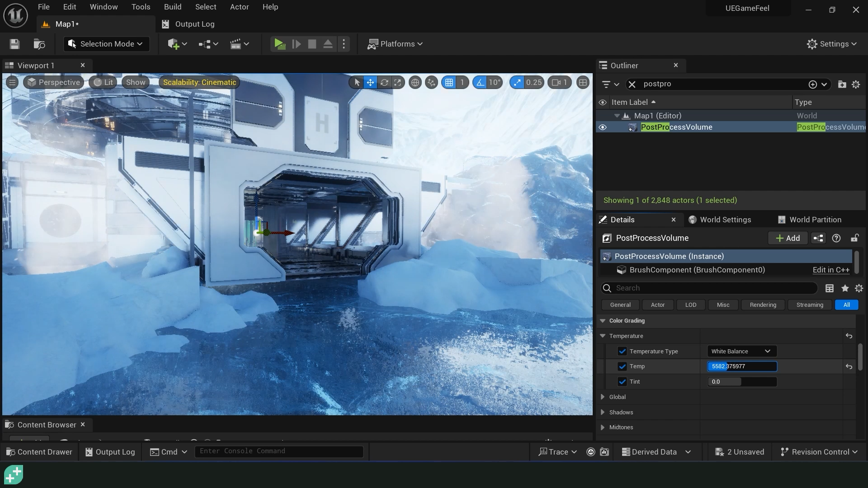Toggle grid snapping icon
The width and height of the screenshot is (868, 488).
(449, 82)
